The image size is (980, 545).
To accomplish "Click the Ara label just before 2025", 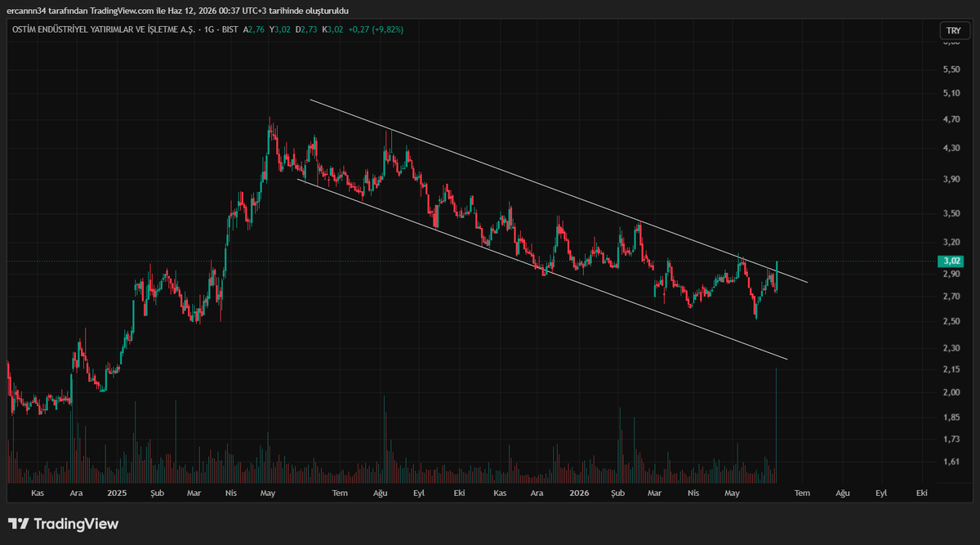I will click(76, 494).
